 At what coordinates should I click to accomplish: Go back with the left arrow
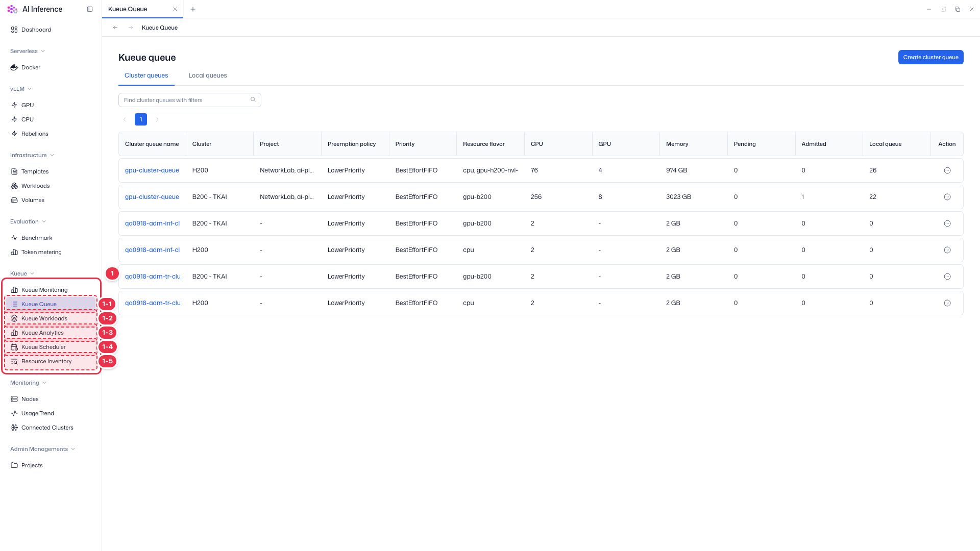[115, 28]
